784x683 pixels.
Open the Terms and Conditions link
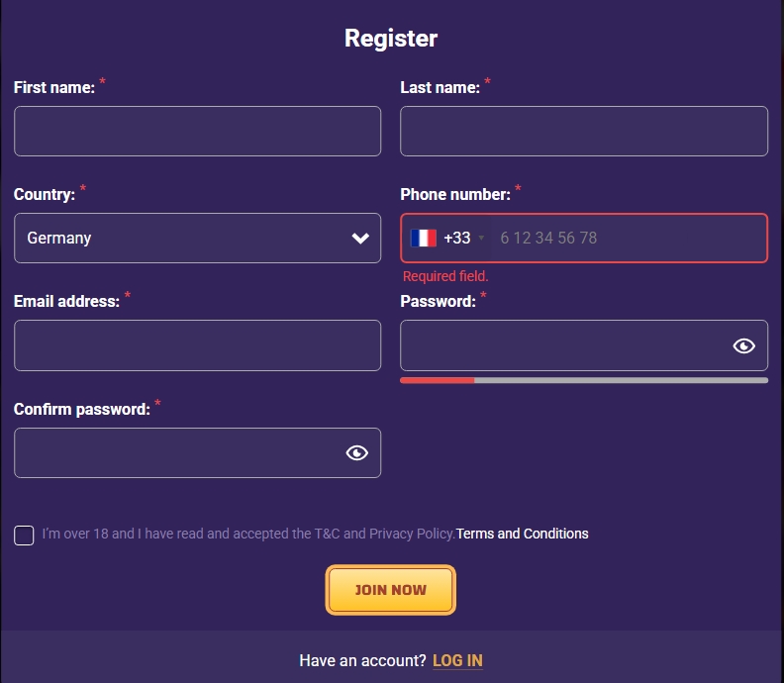click(522, 534)
